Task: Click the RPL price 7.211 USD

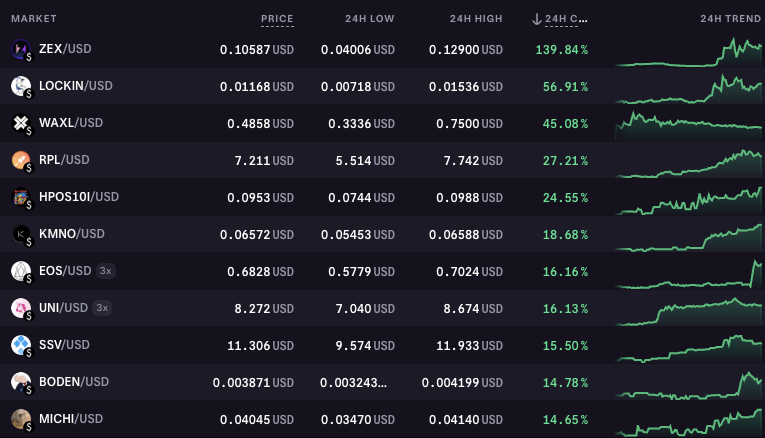Action: point(264,161)
